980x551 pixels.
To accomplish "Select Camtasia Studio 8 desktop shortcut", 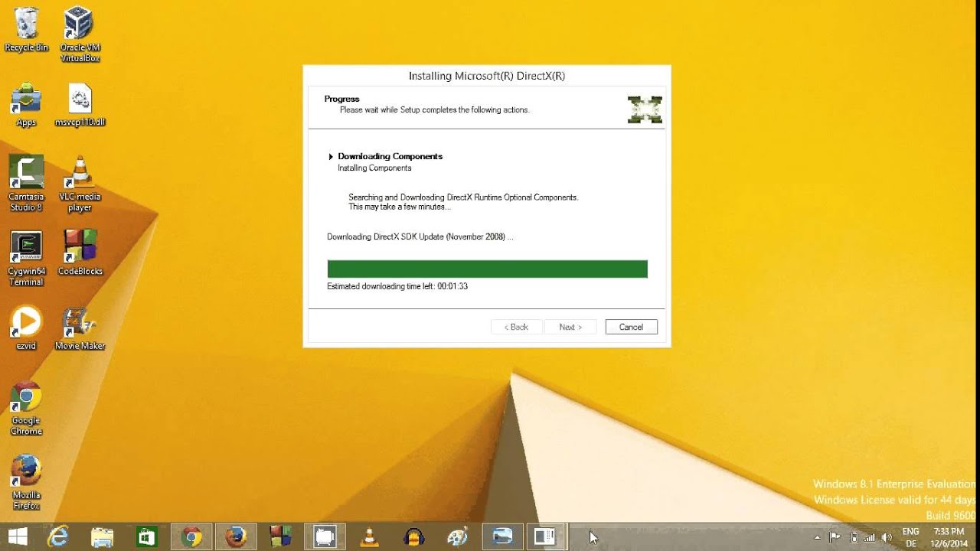I will (26, 184).
